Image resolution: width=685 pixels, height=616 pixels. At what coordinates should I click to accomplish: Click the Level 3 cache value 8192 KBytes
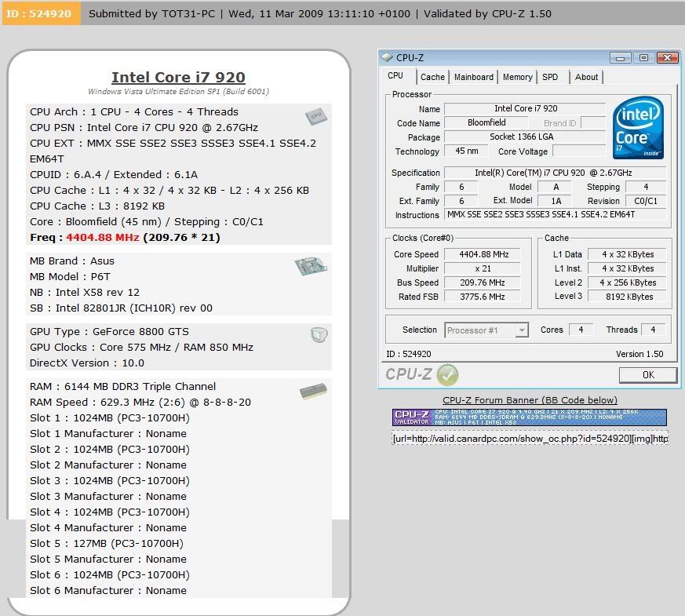click(x=628, y=297)
